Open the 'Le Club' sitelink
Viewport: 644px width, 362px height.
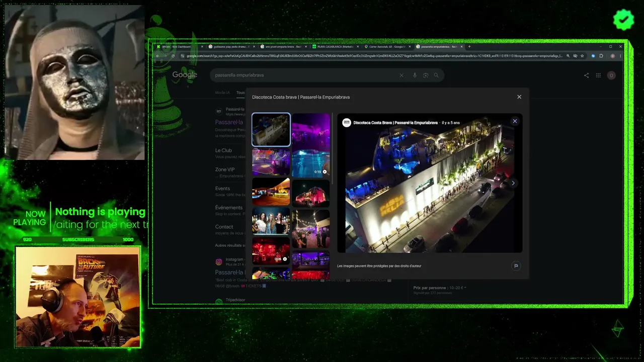[223, 150]
